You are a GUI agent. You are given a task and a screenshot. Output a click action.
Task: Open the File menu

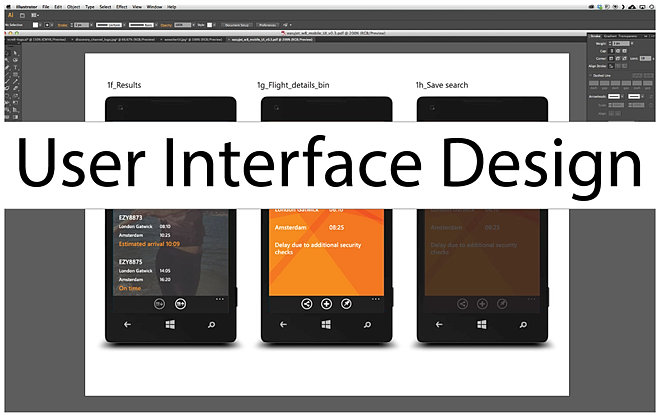pos(45,7)
